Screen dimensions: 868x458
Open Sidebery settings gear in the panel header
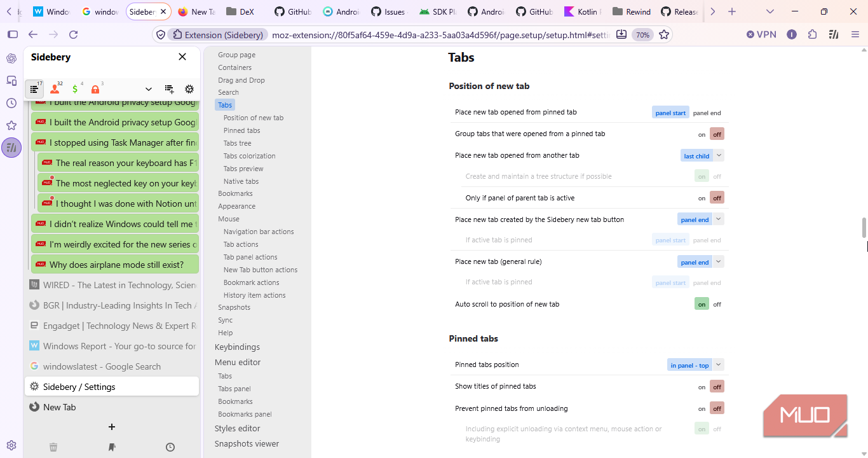pos(189,89)
